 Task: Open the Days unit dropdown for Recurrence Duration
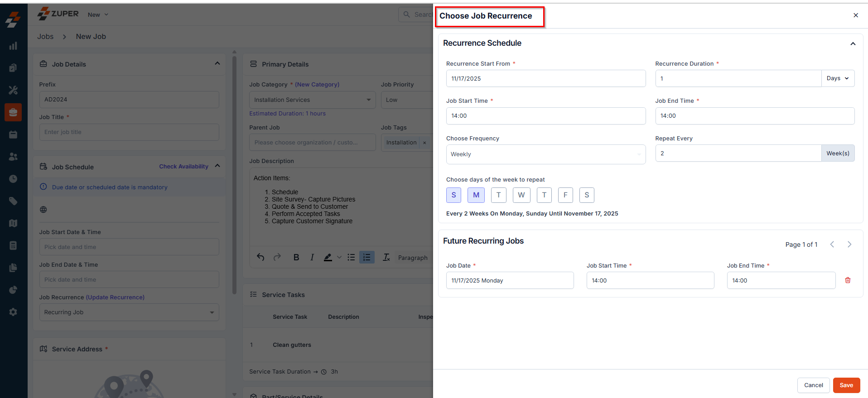[838, 78]
